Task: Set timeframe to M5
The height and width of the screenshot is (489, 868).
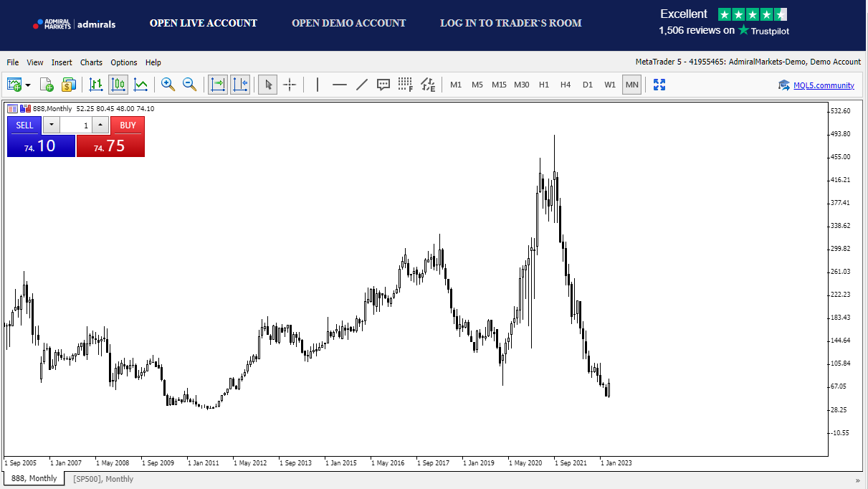Action: (477, 85)
